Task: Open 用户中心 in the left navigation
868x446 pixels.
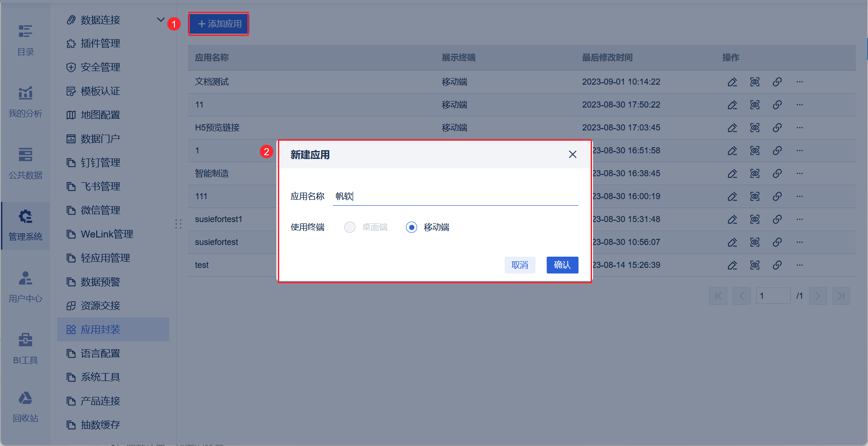Action: [x=25, y=287]
